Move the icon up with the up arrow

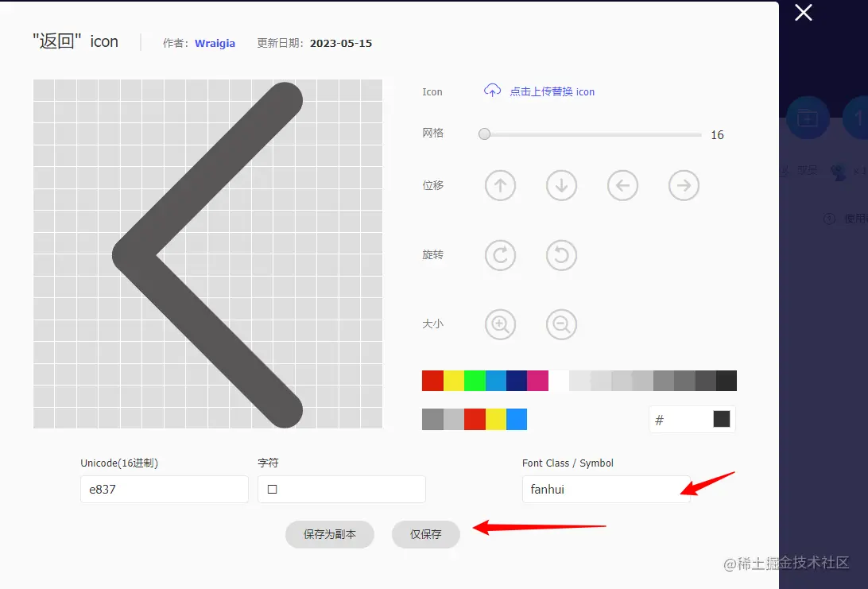501,185
